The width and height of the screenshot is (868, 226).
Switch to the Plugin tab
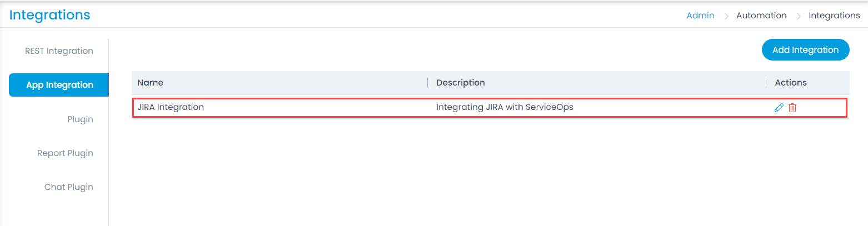click(80, 119)
